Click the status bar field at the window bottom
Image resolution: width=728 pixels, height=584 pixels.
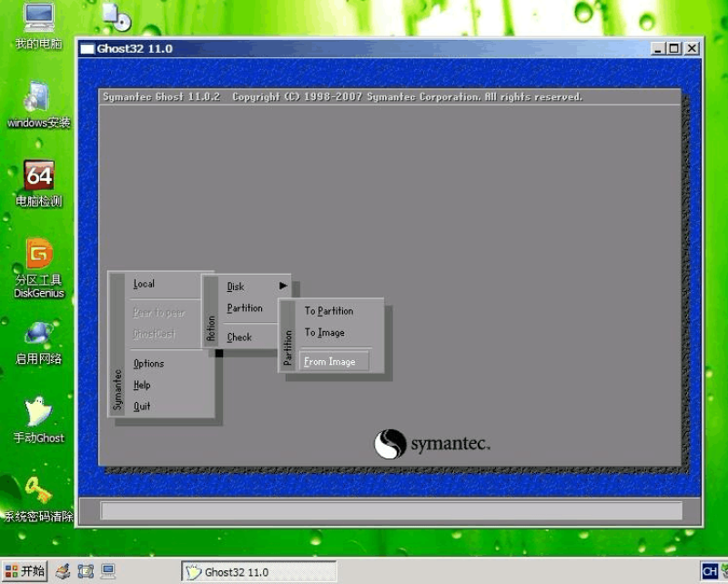pos(391,510)
